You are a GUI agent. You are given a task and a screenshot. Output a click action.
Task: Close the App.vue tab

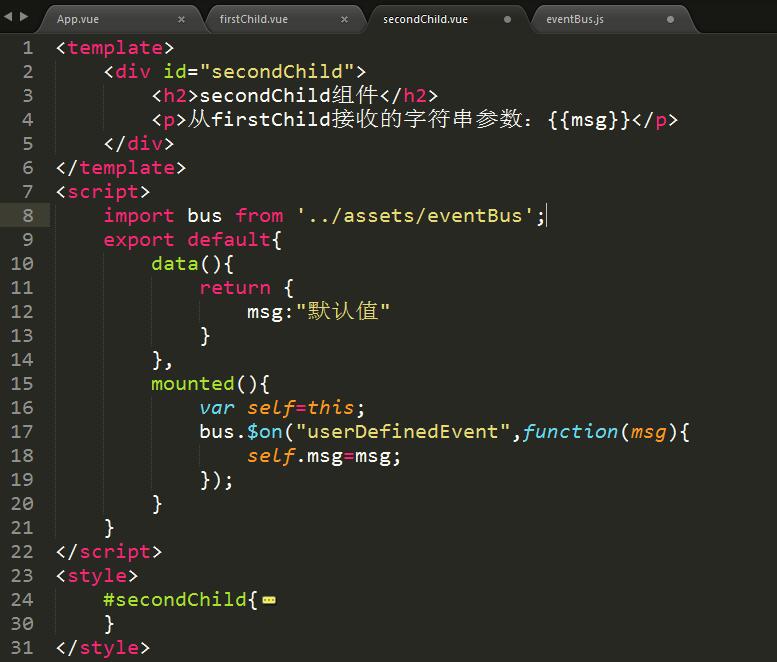181,19
